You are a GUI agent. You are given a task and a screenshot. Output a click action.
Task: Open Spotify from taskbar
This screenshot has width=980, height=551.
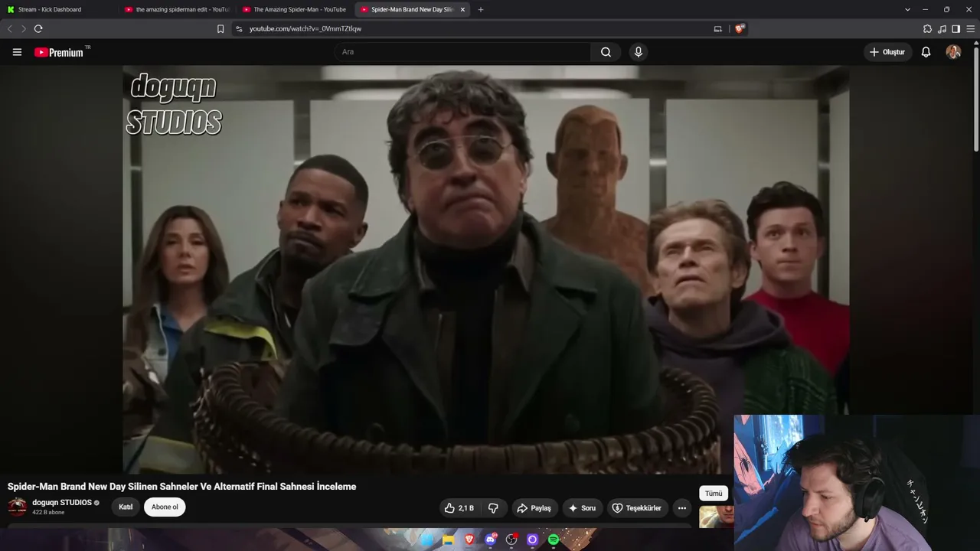click(x=554, y=540)
